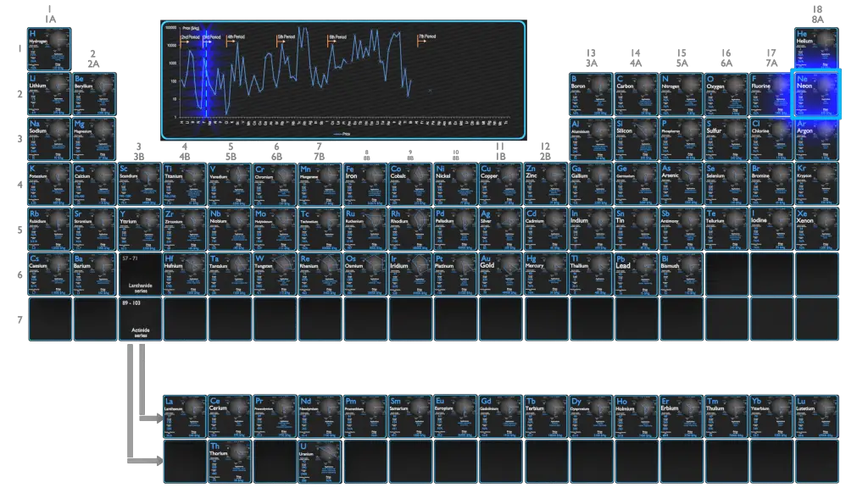Expand the Actinide series 89-103 cell
868x488 pixels.
point(140,319)
